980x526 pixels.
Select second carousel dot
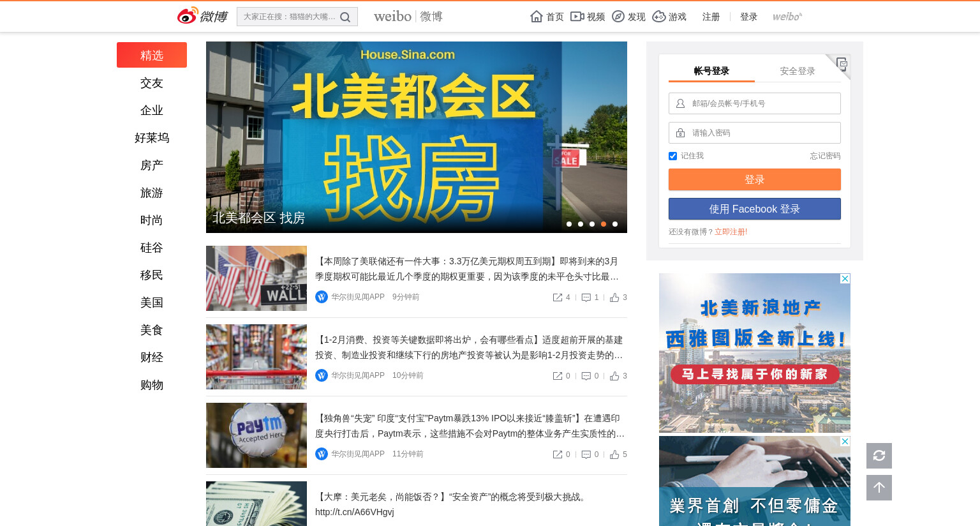(581, 224)
